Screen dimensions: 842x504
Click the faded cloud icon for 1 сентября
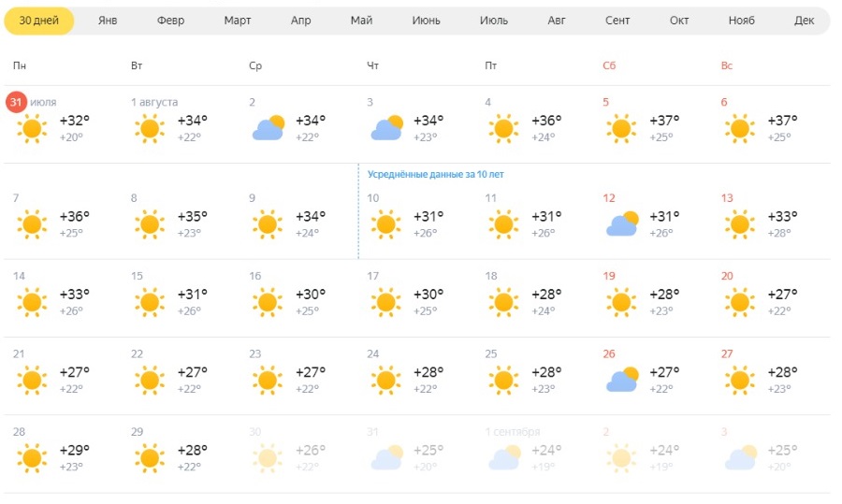coord(503,457)
